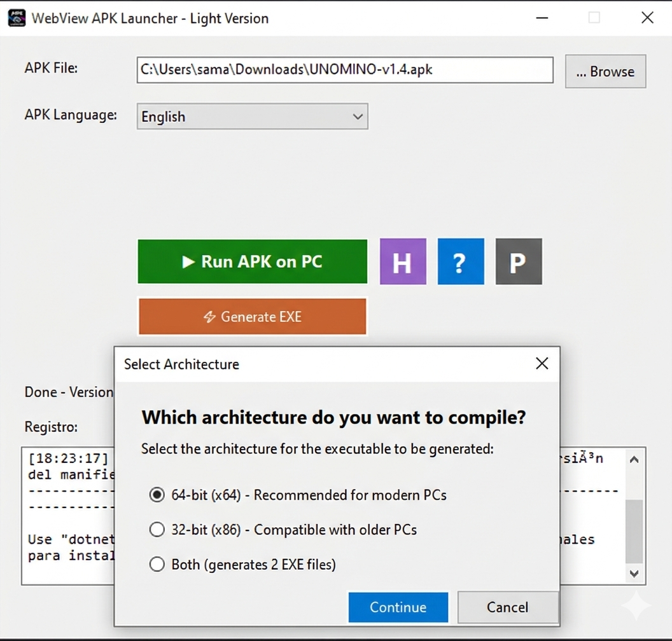Close the WebView APK Launcher window
The height and width of the screenshot is (641, 672).
pyautogui.click(x=647, y=18)
